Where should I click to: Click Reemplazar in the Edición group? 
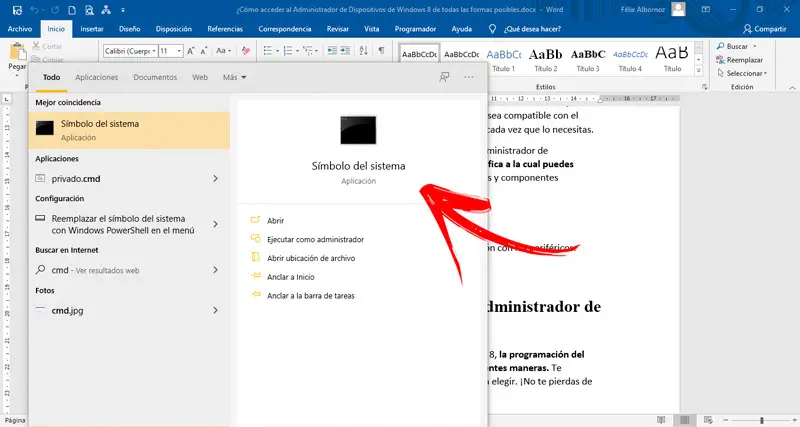point(739,60)
